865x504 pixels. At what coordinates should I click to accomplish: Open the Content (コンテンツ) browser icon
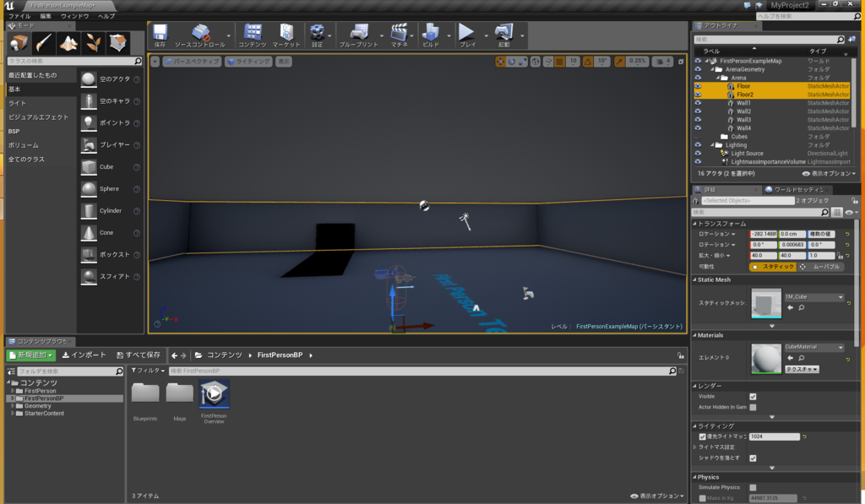click(253, 33)
